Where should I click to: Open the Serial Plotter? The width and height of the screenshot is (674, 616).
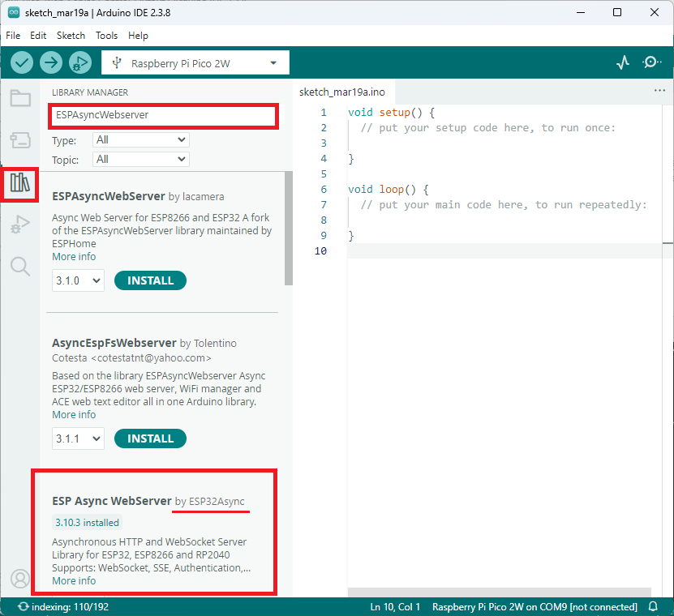pyautogui.click(x=623, y=62)
